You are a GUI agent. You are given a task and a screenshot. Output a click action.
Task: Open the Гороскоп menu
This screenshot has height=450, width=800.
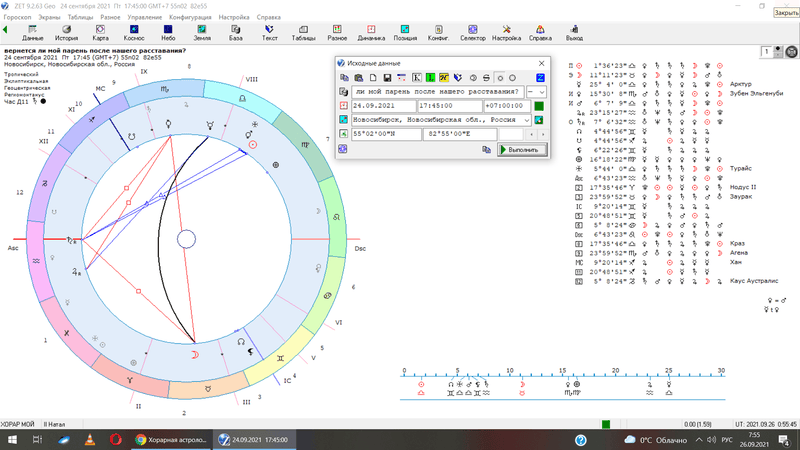17,17
